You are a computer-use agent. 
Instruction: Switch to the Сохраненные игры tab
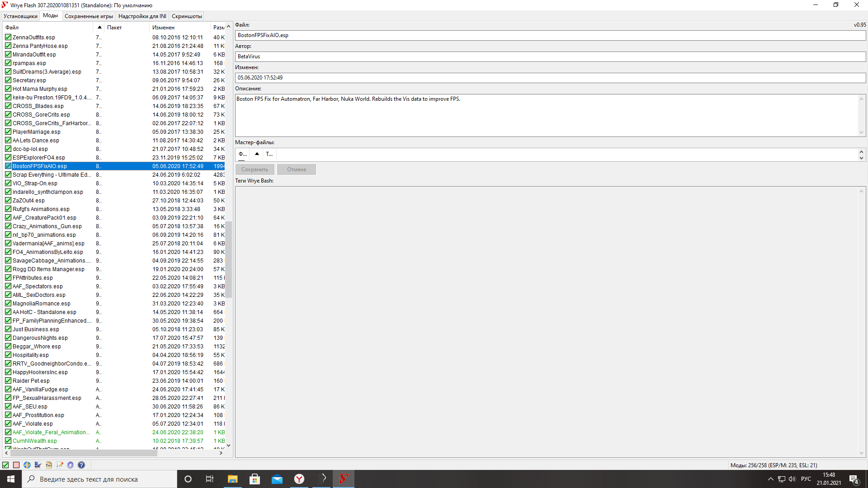click(89, 16)
